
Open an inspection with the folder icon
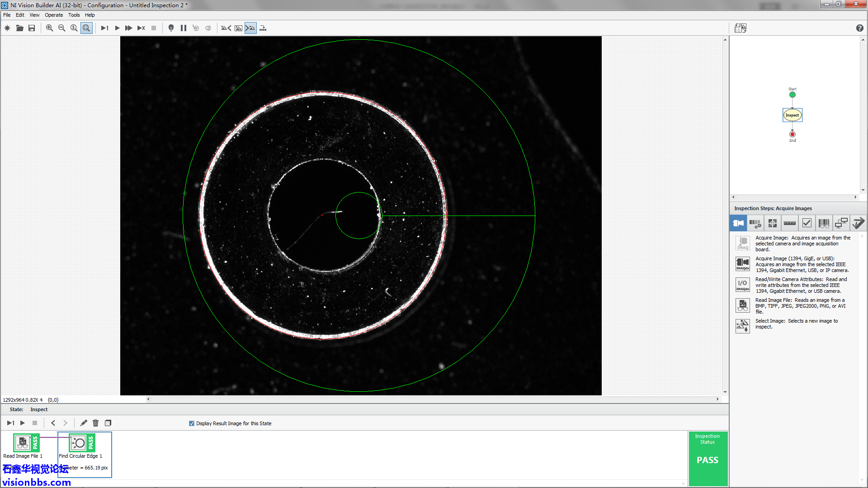pyautogui.click(x=19, y=28)
